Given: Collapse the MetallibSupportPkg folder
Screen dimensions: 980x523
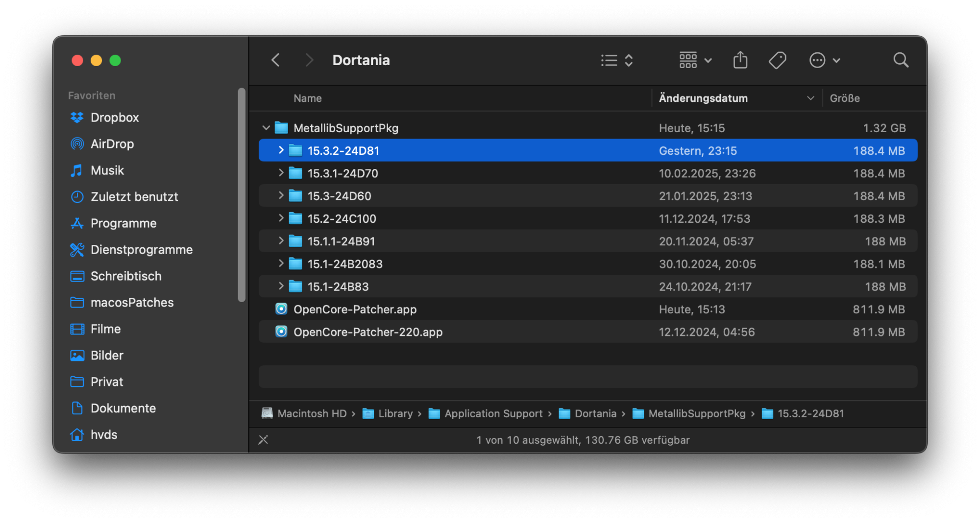Looking at the screenshot, I should pyautogui.click(x=266, y=128).
